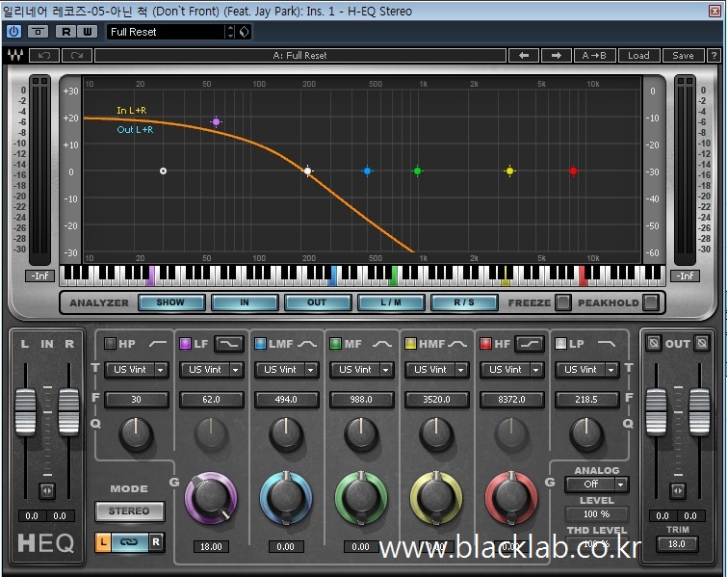Click the right input fader handle
Viewport: 728px width, 577px height.
click(68, 411)
